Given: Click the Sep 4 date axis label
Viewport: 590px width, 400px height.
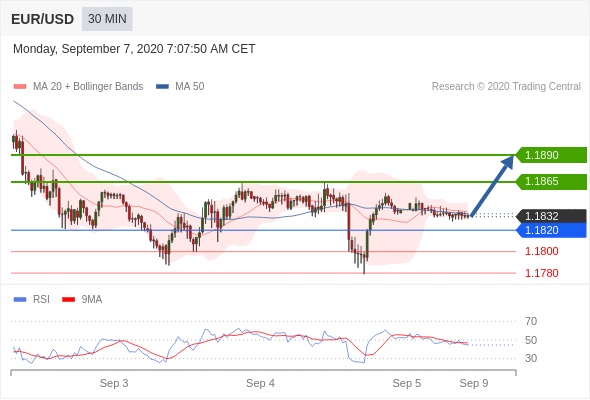Looking at the screenshot, I should 260,383.
